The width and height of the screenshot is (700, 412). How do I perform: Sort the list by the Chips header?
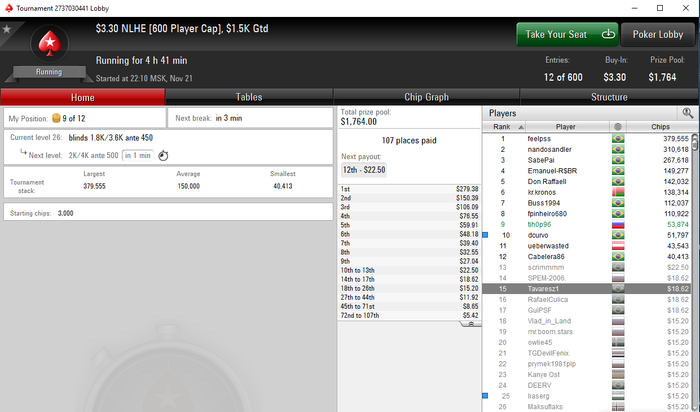click(660, 127)
